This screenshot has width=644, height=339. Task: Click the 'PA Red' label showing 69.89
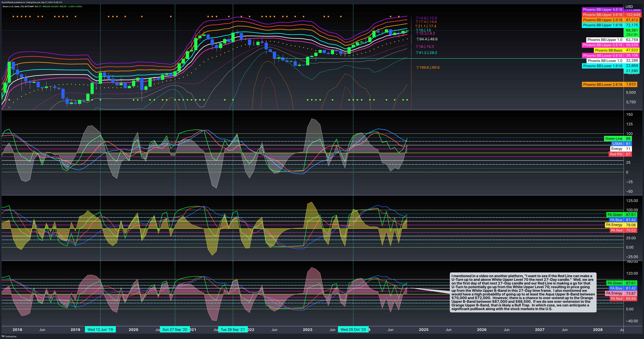[x=616, y=298]
